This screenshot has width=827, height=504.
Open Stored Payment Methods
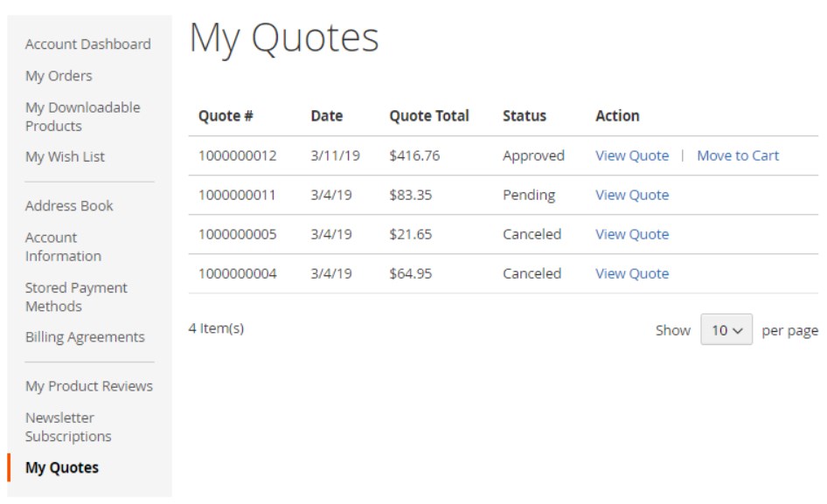click(76, 297)
